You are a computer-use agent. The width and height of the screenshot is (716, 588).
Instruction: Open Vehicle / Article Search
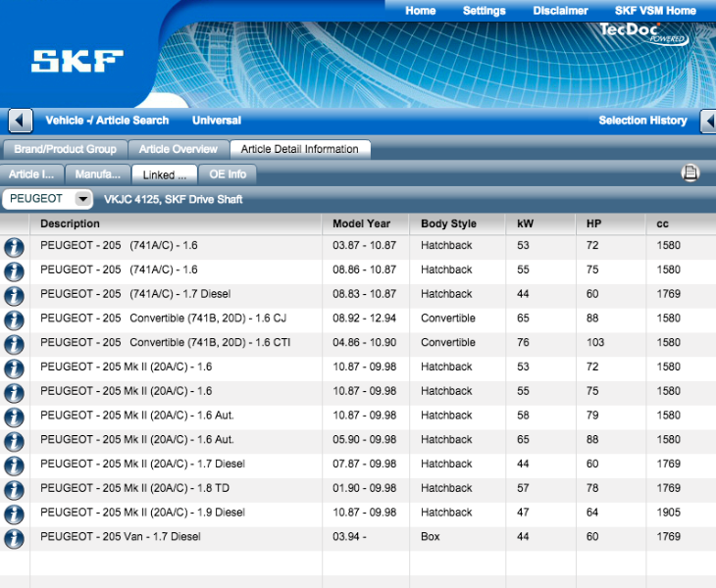click(x=107, y=121)
